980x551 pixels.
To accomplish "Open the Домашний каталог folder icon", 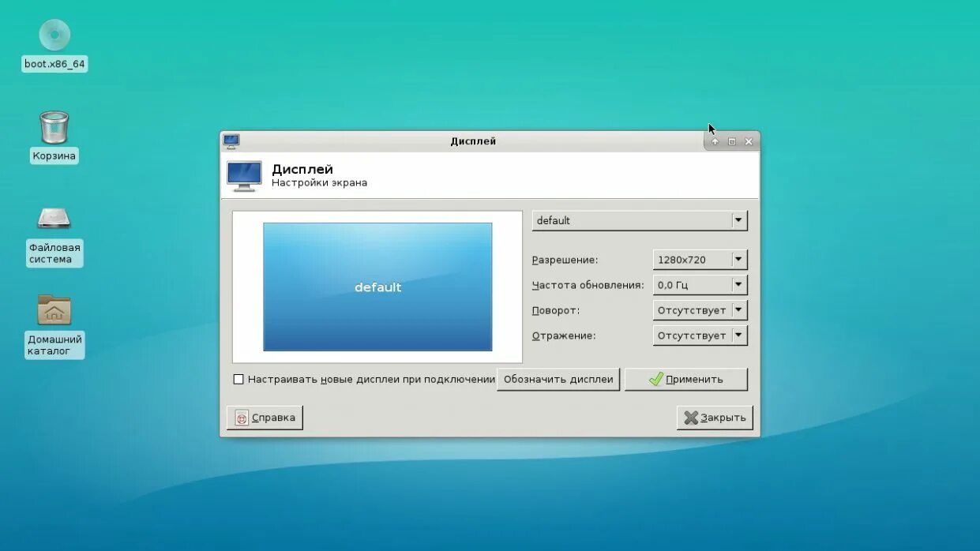I will coord(54,309).
